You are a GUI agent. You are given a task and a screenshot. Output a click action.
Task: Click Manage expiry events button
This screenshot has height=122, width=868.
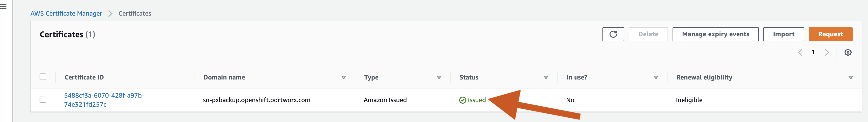pyautogui.click(x=715, y=34)
